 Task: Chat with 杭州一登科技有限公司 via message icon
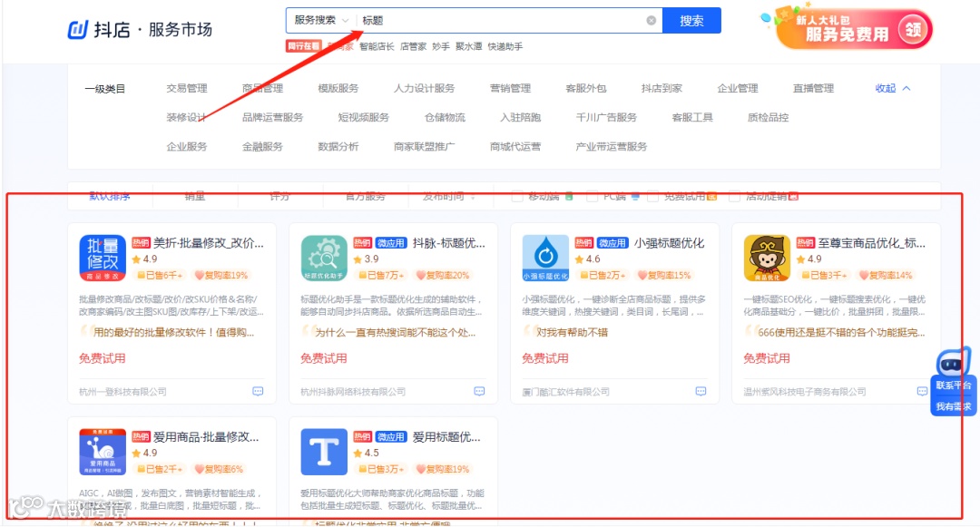(258, 392)
